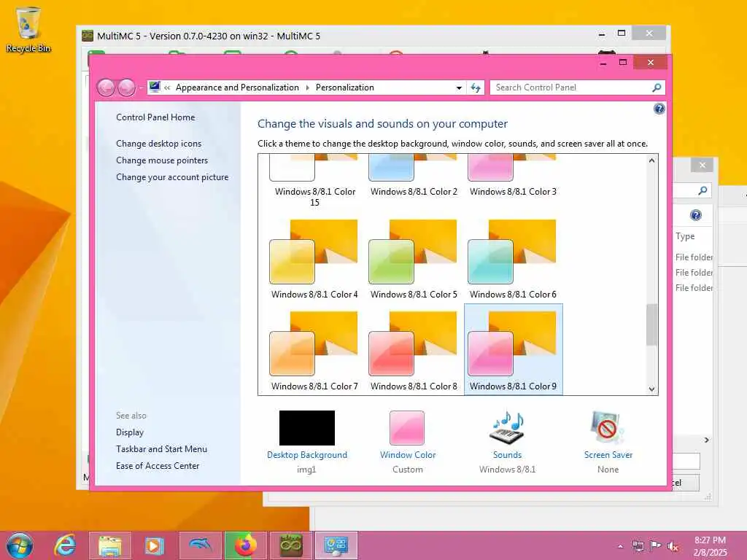Click the right scroll arrow in background window
Viewport: 747px width, 560px height.
(x=706, y=440)
